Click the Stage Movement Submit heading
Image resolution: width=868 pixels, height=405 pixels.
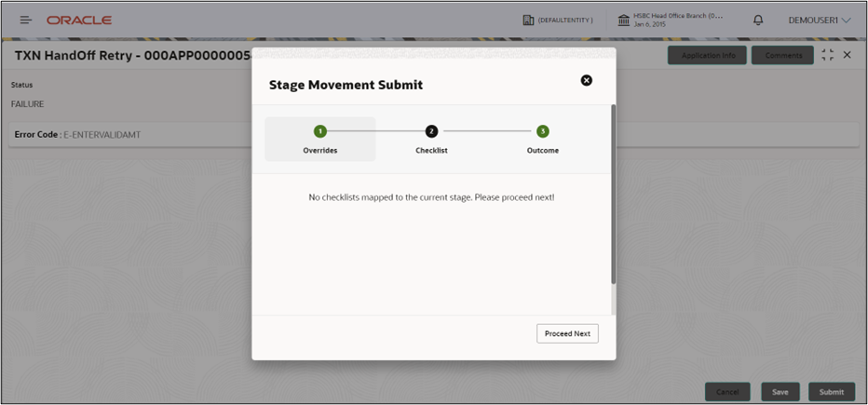346,85
